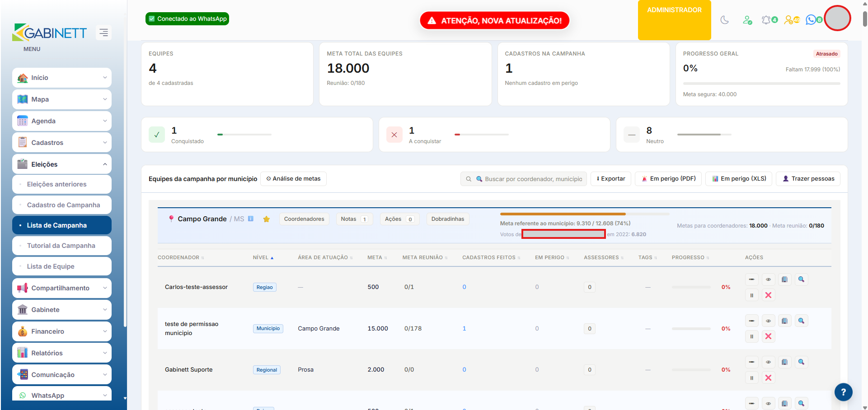
Task: Click the Campo Grande municipality goal progress bar
Action: click(x=585, y=214)
